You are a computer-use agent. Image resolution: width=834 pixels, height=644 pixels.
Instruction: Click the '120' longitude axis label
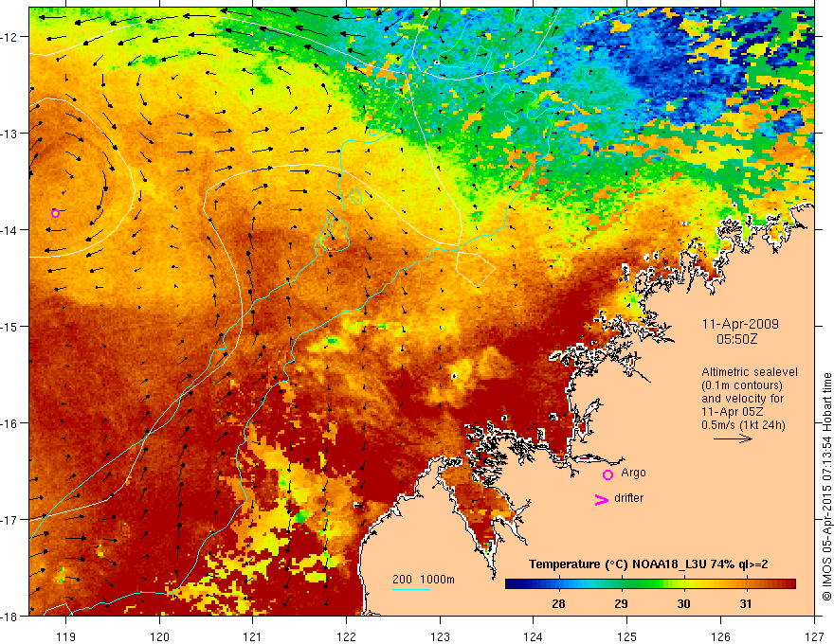tap(159, 636)
